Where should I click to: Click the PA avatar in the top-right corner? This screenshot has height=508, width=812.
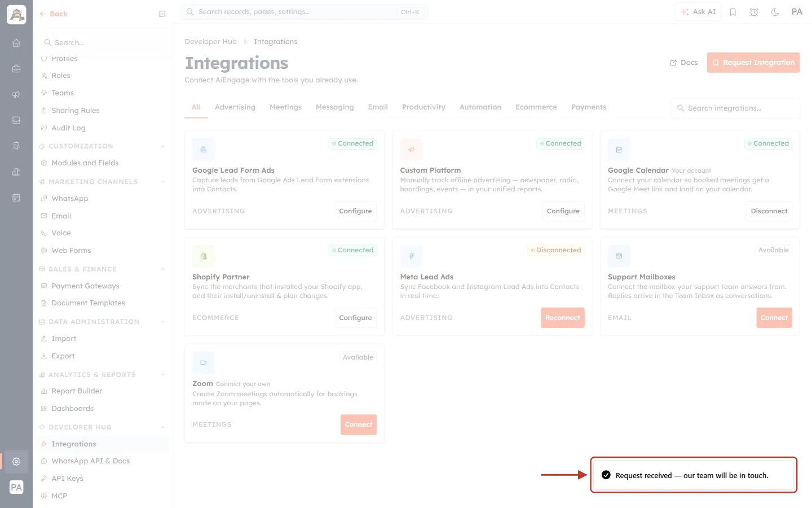click(797, 12)
